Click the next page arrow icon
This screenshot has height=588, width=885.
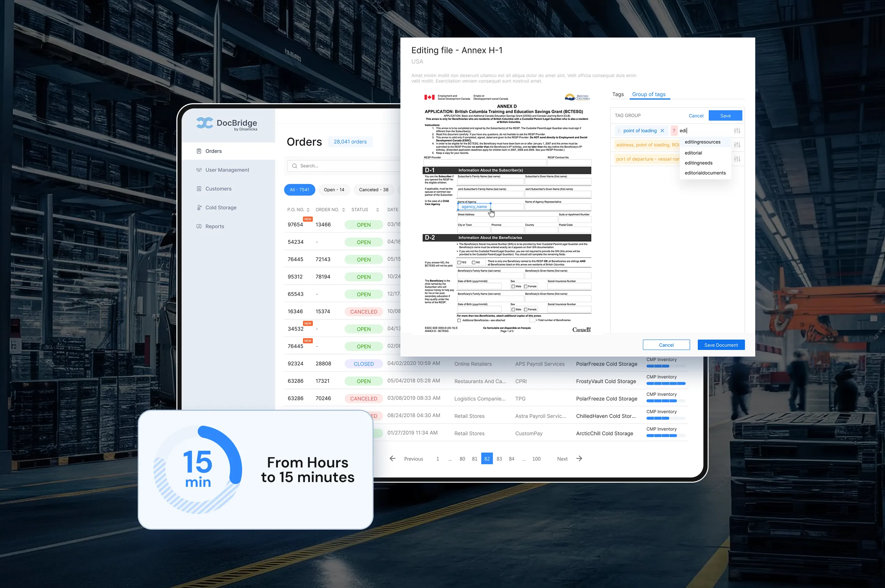point(579,458)
